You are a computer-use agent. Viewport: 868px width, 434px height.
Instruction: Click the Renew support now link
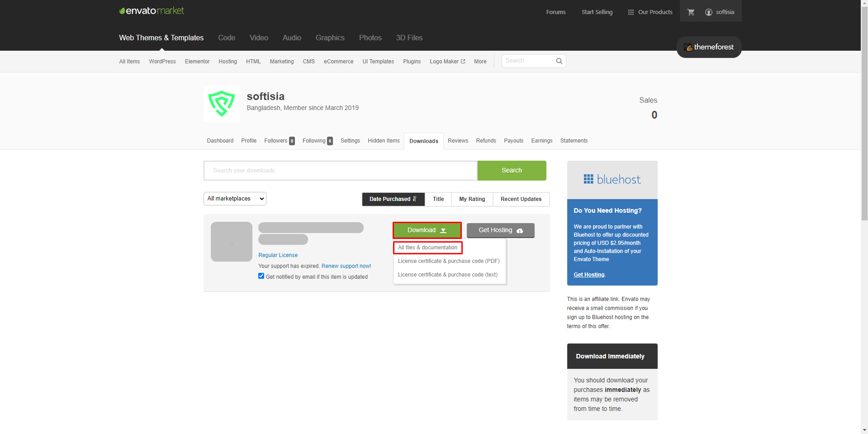point(346,266)
